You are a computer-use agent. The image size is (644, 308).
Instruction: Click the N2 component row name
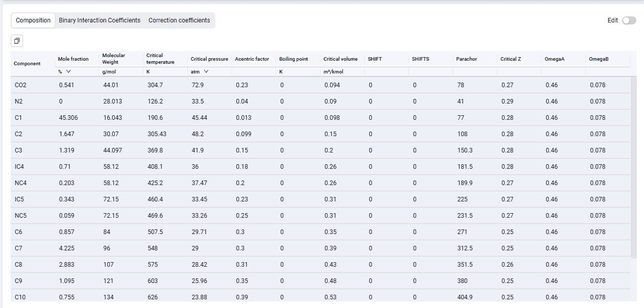[19, 101]
